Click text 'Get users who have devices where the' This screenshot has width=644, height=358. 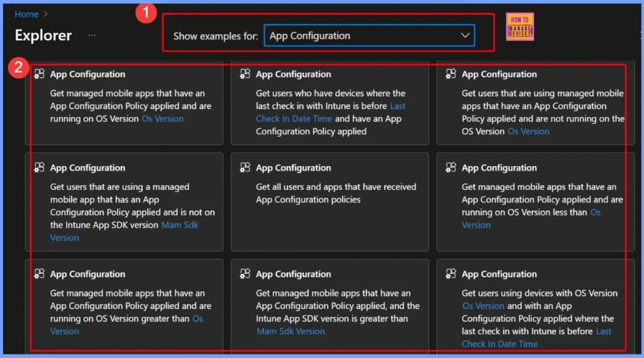(x=331, y=93)
